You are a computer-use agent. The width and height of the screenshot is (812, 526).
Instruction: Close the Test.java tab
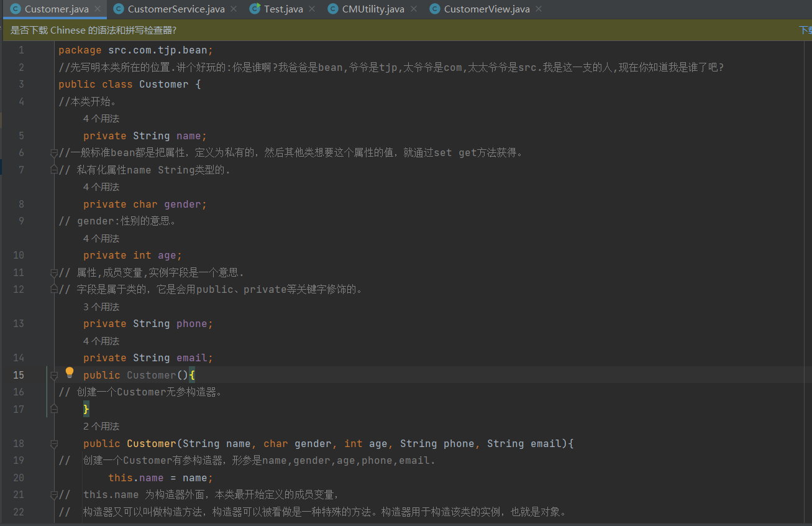tap(311, 9)
